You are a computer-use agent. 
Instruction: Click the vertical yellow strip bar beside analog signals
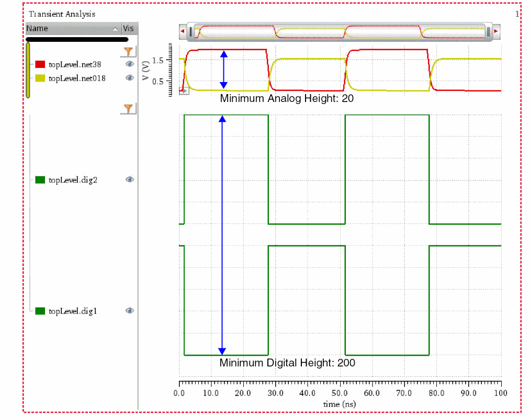[28, 71]
